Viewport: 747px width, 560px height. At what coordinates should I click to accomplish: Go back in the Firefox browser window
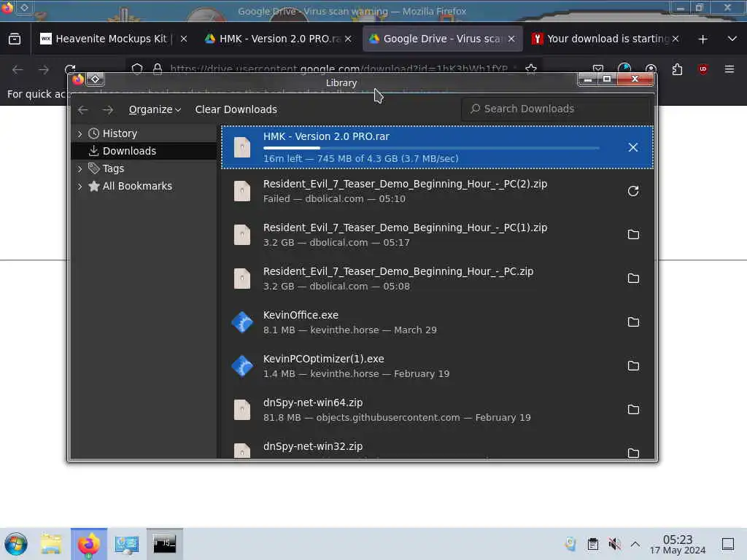[x=18, y=69]
